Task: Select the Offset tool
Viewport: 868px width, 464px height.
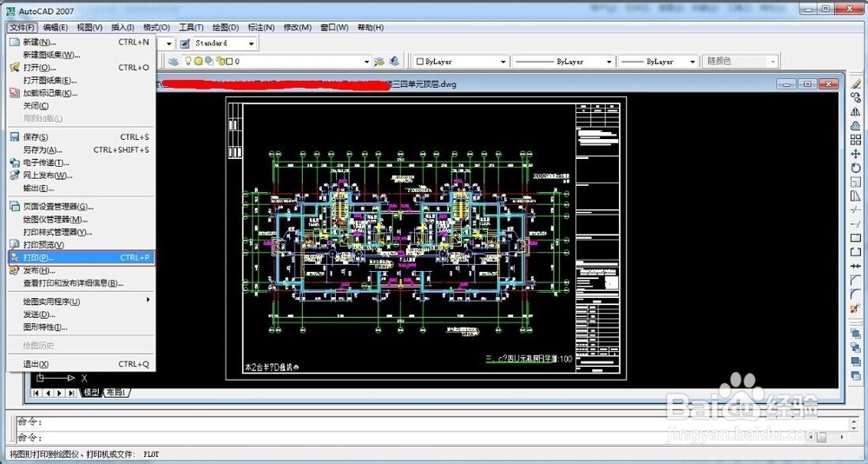Action: click(x=856, y=125)
